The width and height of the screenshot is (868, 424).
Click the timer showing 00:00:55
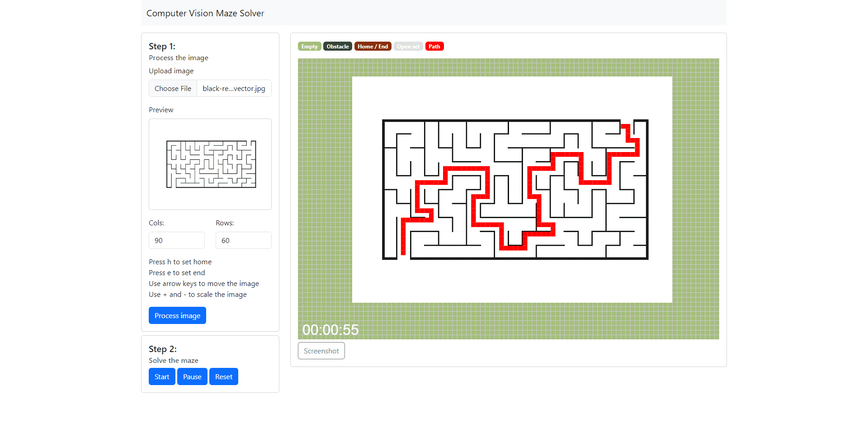pyautogui.click(x=330, y=330)
